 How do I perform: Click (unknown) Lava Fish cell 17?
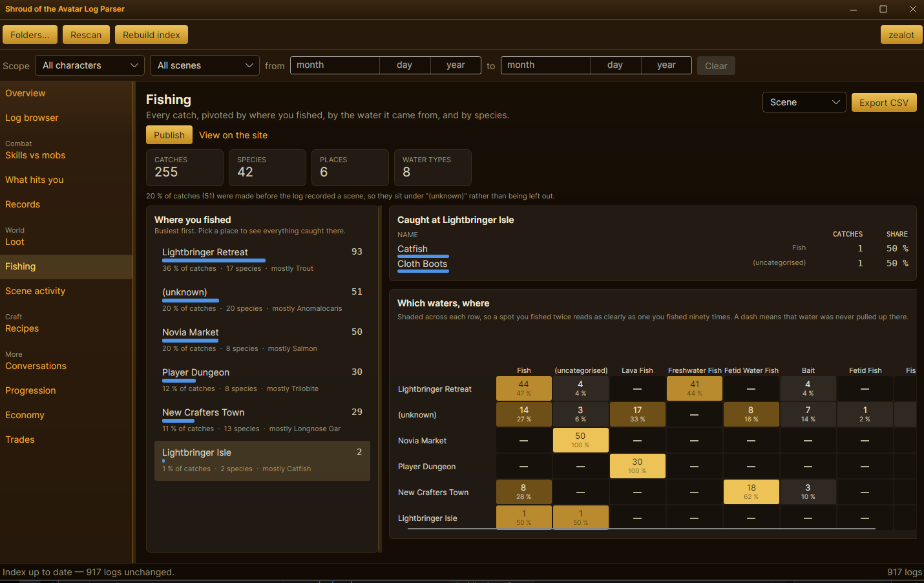(638, 414)
